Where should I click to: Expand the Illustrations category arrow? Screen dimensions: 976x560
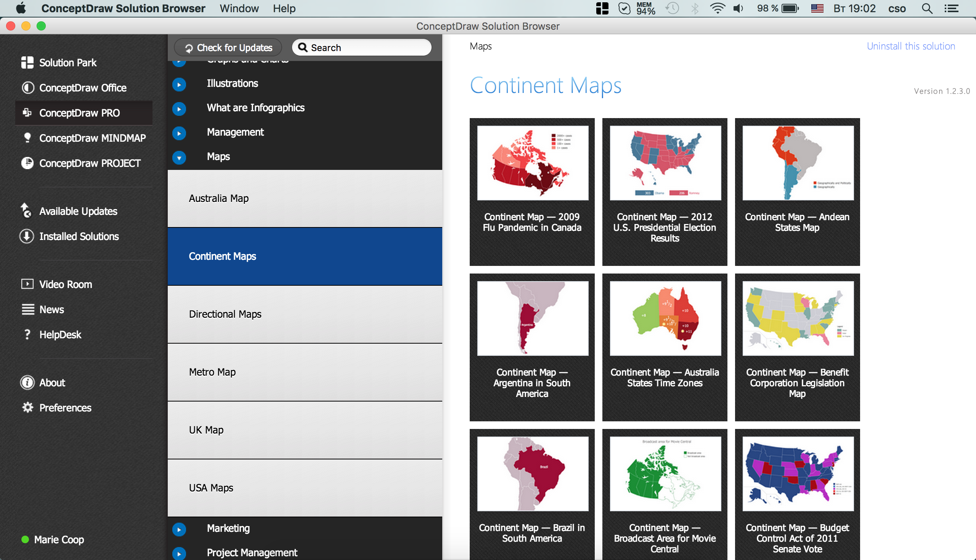179,84
